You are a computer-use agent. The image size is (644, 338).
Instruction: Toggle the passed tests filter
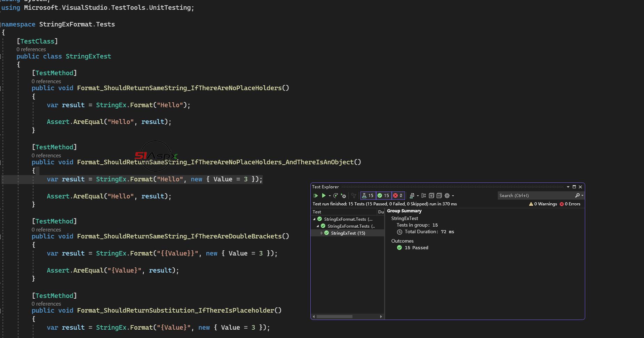pos(383,196)
